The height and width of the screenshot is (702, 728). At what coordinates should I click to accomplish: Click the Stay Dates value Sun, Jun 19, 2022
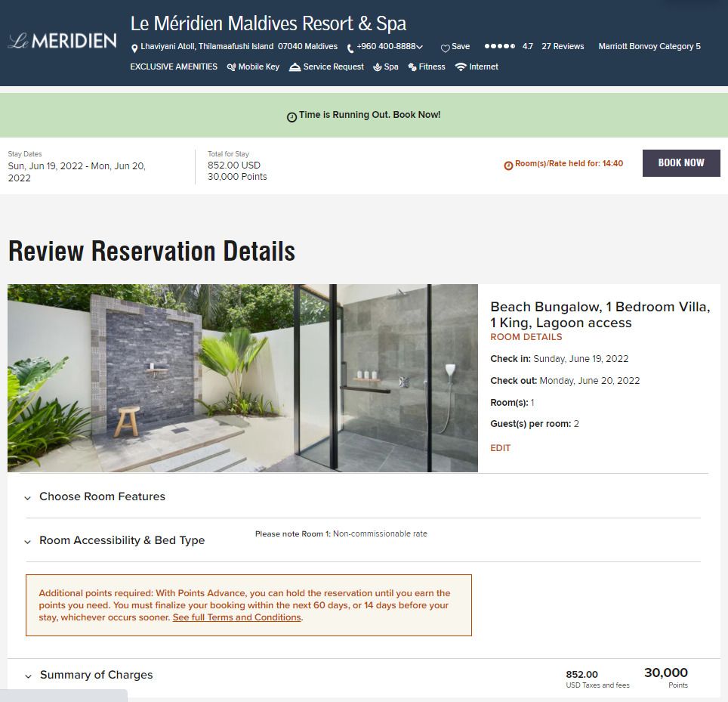click(x=77, y=172)
